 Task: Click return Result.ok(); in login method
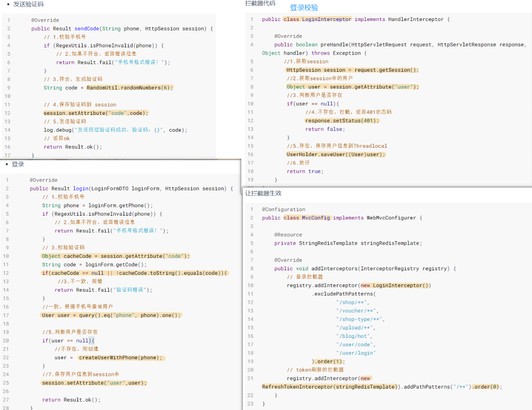[71, 400]
